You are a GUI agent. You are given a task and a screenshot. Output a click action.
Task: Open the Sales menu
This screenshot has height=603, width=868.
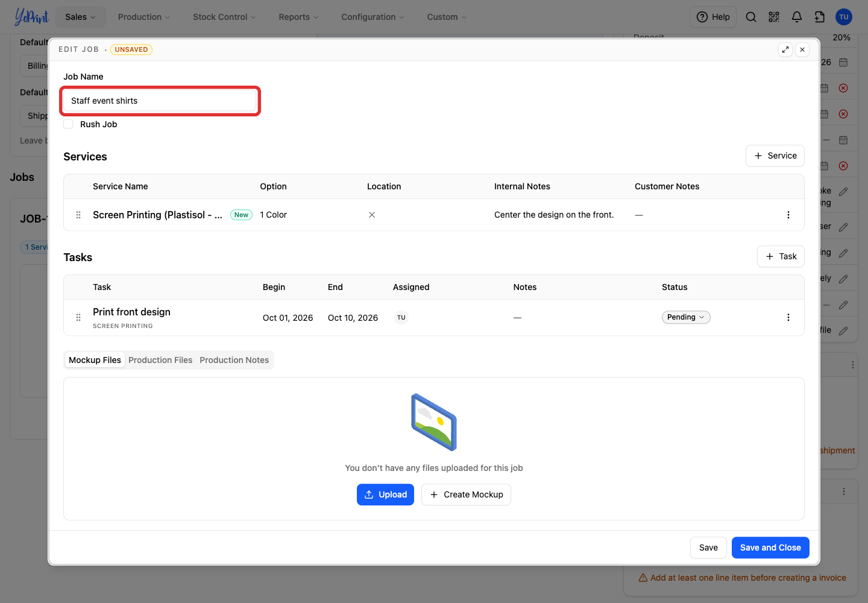coord(81,17)
